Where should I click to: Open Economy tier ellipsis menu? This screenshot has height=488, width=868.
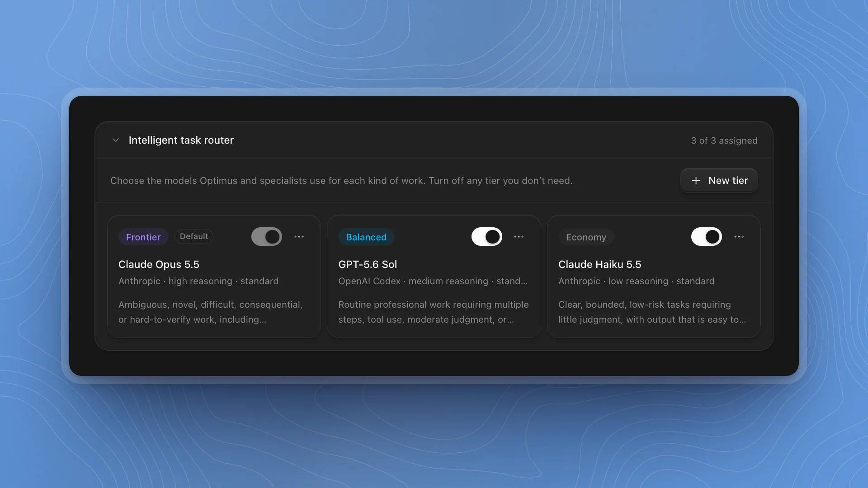pos(739,237)
